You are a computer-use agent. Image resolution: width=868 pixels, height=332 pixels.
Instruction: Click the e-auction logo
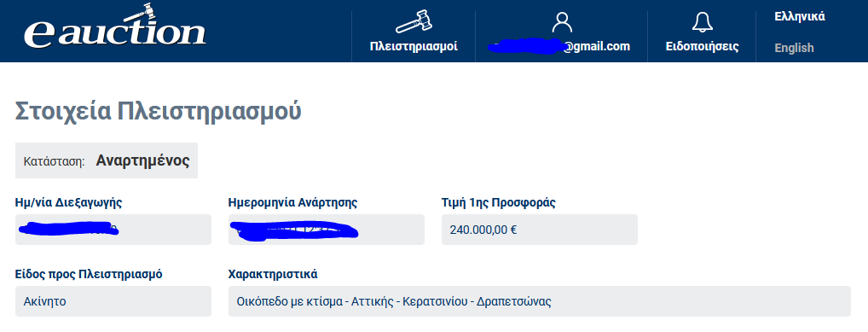[114, 26]
